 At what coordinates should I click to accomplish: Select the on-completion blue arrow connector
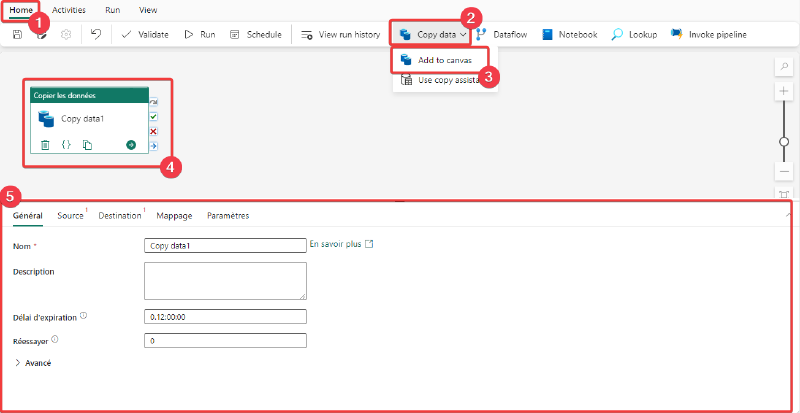(x=154, y=147)
